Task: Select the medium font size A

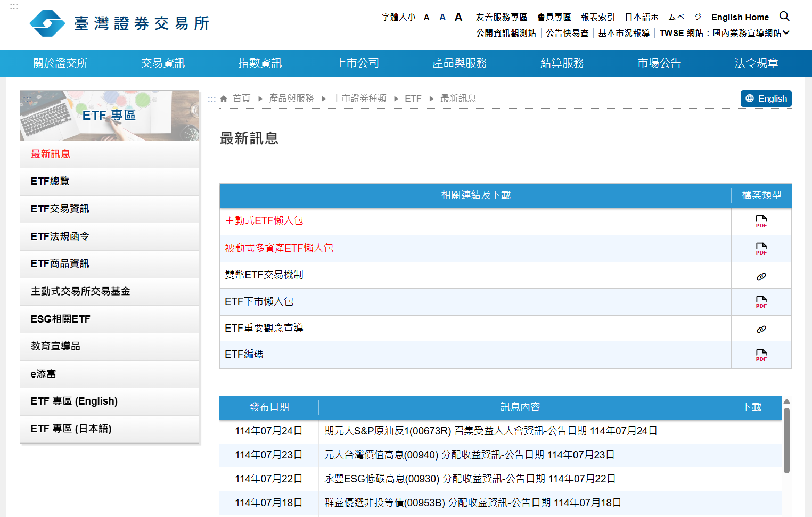Action: [442, 18]
